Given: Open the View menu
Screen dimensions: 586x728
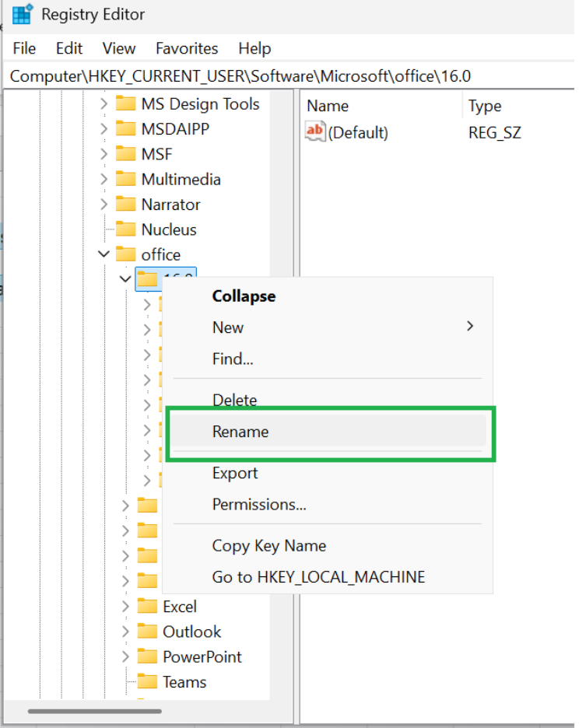Looking at the screenshot, I should [119, 48].
